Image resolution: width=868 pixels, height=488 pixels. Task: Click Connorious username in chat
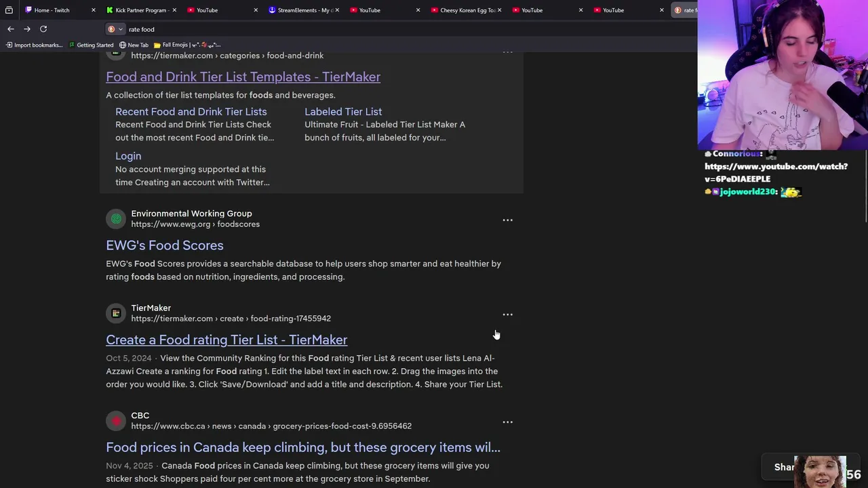coord(737,154)
